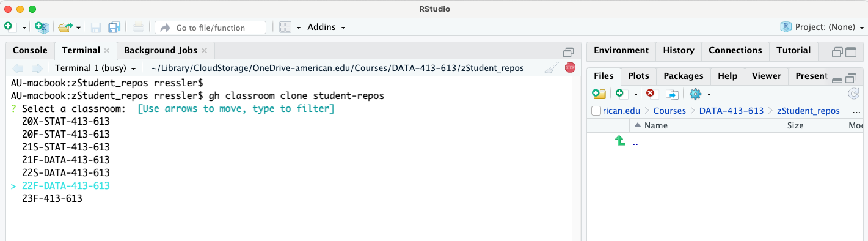The height and width of the screenshot is (241, 868).
Task: Switch to the Console tab
Action: tap(30, 50)
